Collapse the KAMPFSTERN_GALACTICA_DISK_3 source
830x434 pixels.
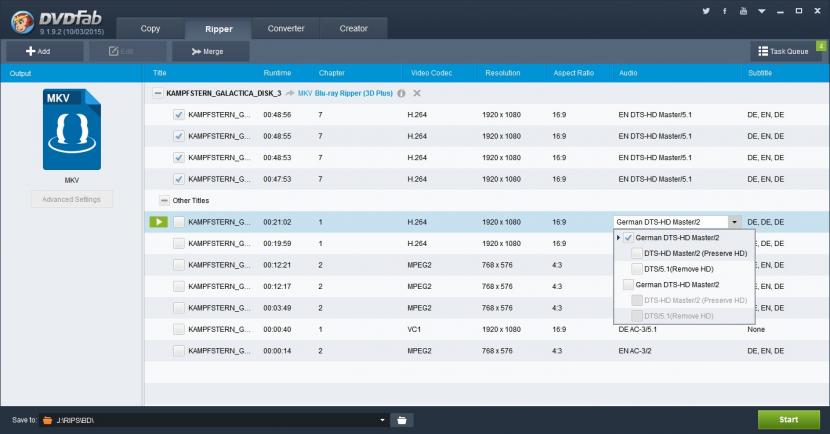tap(157, 93)
